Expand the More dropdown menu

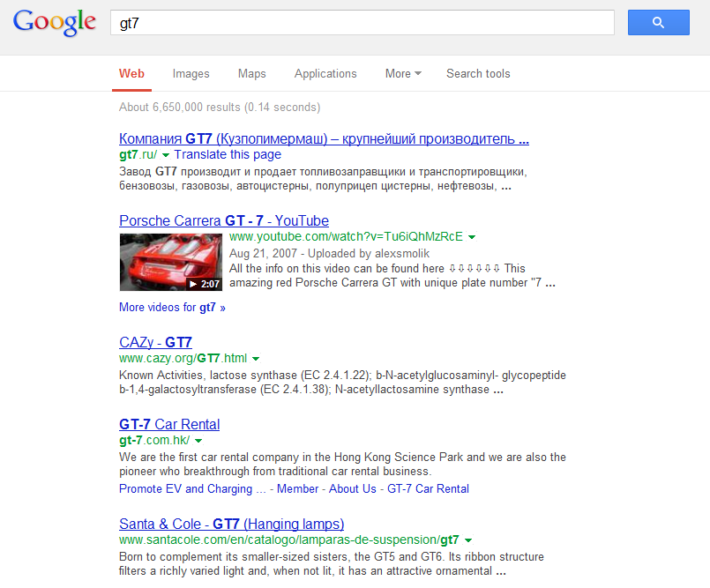(x=403, y=73)
